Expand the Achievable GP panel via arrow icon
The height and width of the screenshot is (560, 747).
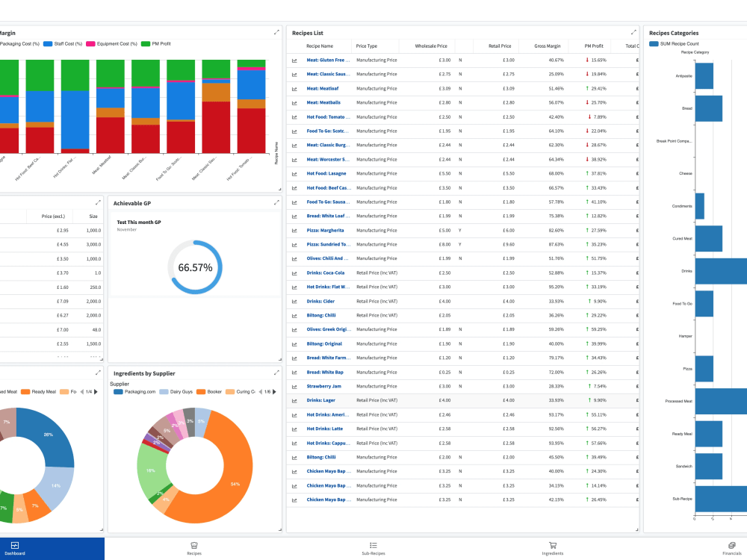pos(276,202)
